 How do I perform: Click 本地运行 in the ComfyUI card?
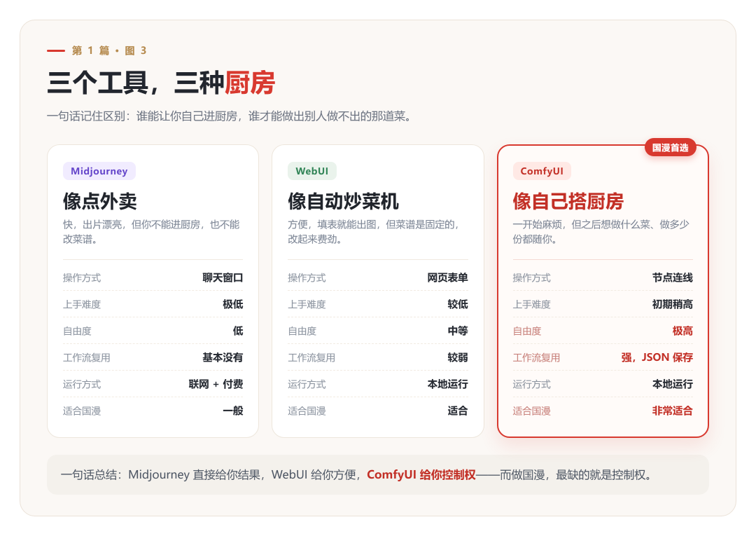tap(673, 384)
